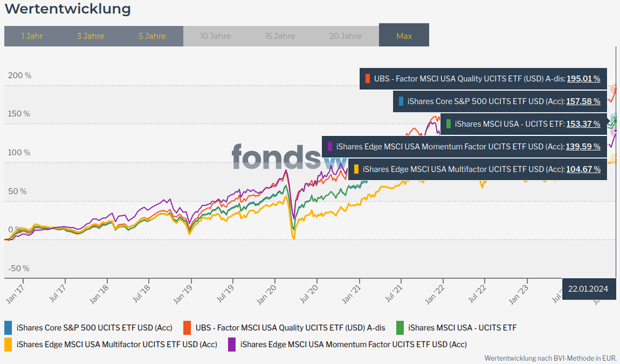Viewport: 620px width, 364px height.
Task: Toggle iShares Core S&P 500 legend entry
Action: point(94,327)
